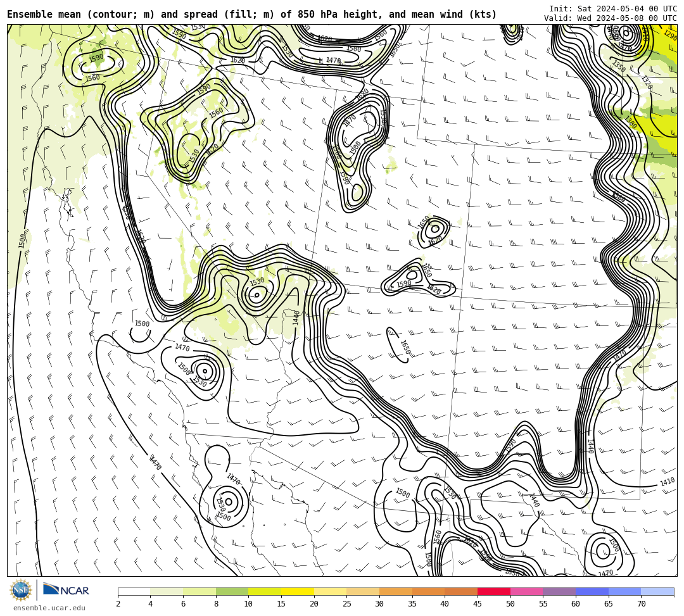Click the colorbar label '50'

(x=510, y=604)
